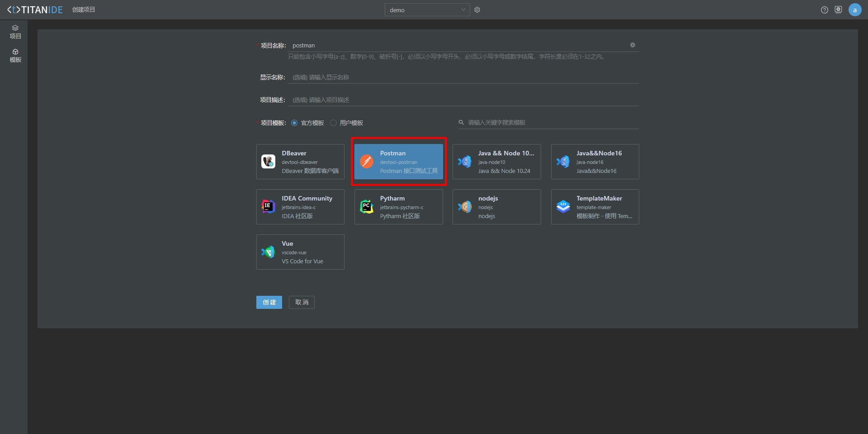
Task: Open user avatar 'a' menu
Action: click(855, 10)
